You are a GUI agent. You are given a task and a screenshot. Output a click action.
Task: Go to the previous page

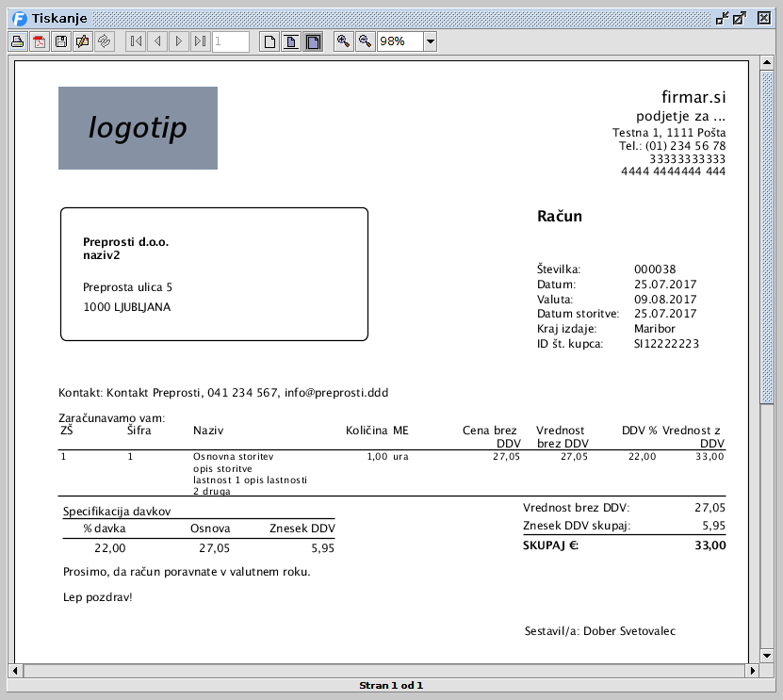pyautogui.click(x=157, y=41)
